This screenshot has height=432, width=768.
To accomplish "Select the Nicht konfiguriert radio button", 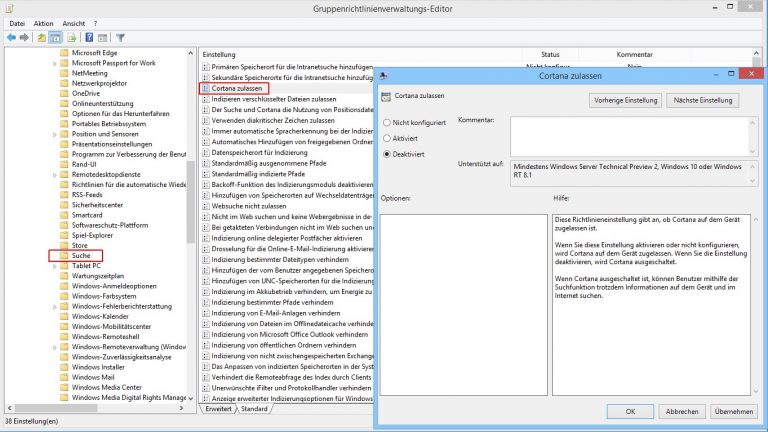I will click(387, 122).
